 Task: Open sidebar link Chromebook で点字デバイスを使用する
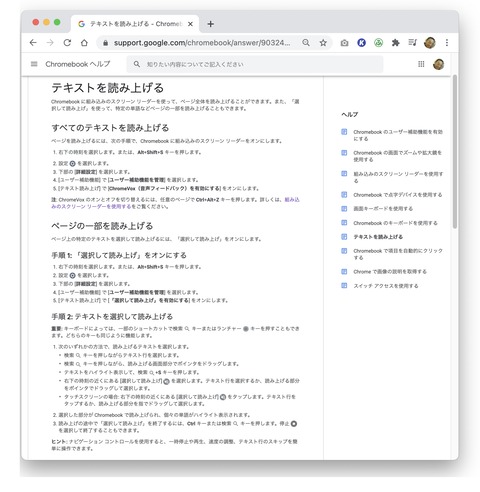pyautogui.click(x=398, y=195)
